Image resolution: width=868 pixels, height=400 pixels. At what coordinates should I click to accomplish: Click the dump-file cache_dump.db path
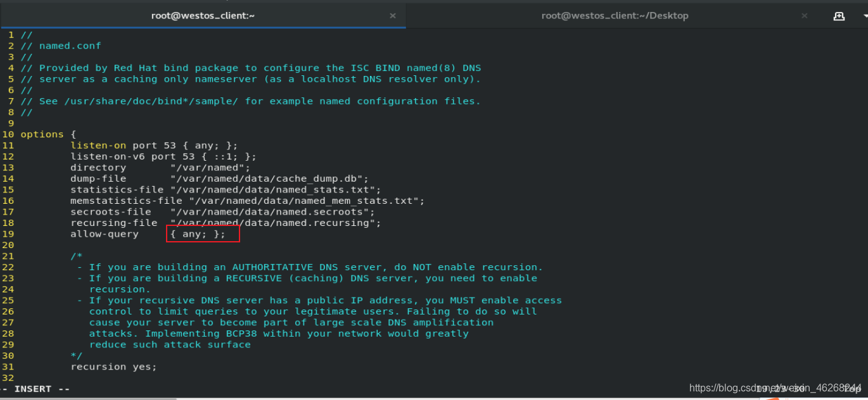pos(269,178)
